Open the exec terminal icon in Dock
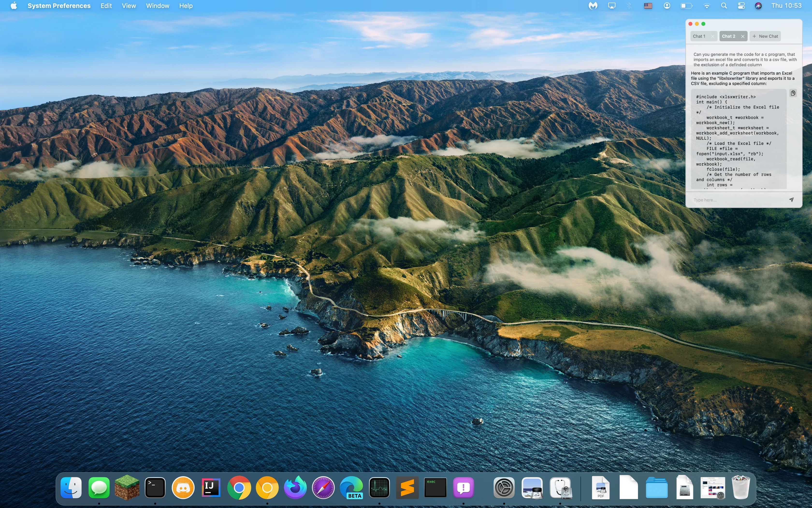This screenshot has height=508, width=812. pos(435,487)
